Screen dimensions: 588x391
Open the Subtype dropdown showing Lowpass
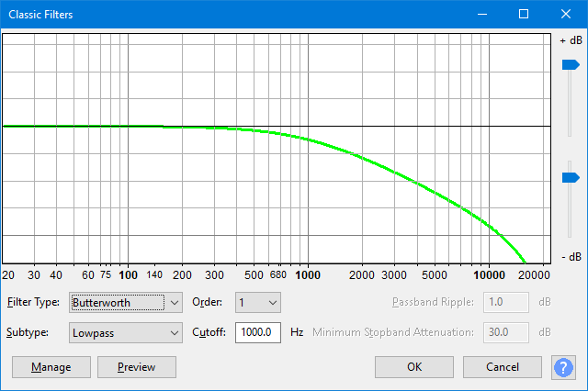coord(127,332)
